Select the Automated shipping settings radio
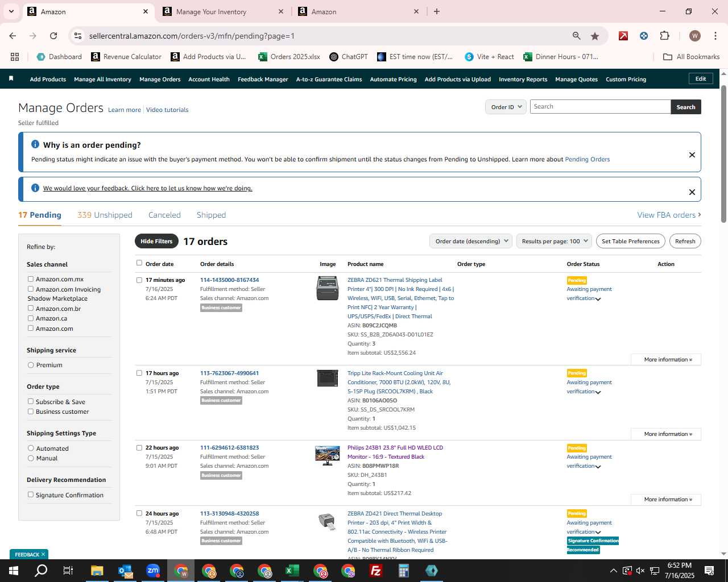This screenshot has height=582, width=728. point(31,448)
